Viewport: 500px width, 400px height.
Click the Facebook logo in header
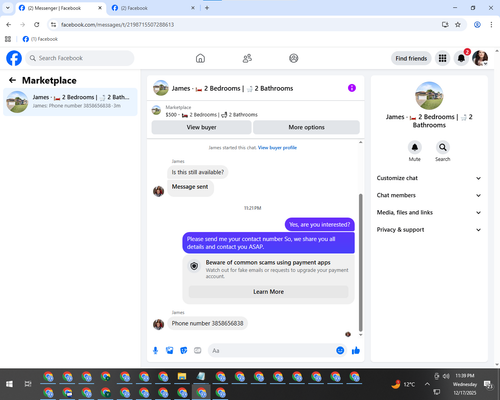(x=14, y=58)
